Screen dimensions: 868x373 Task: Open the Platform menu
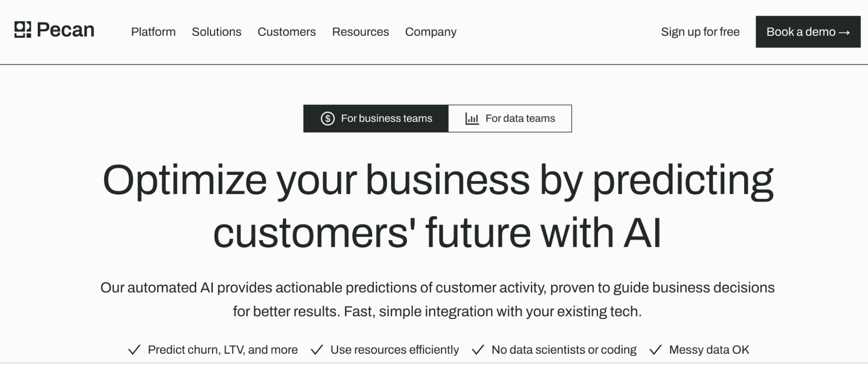tap(153, 32)
